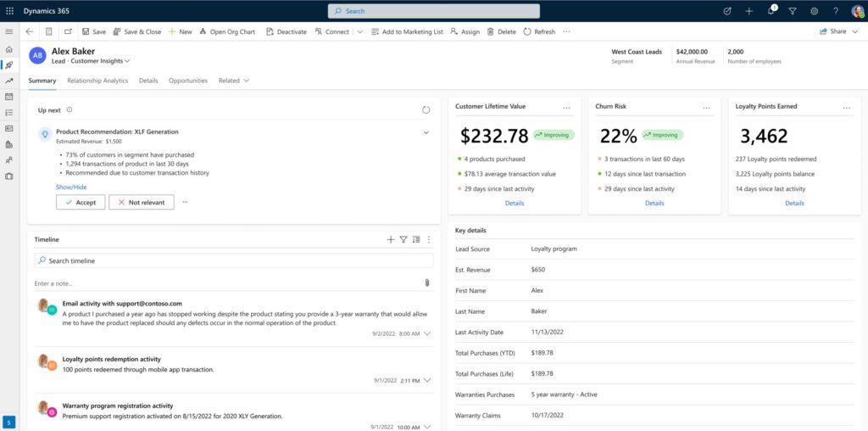Viewport: 868px width, 431px height.
Task: Open Loyalty Points Earned card menu
Action: click(847, 108)
